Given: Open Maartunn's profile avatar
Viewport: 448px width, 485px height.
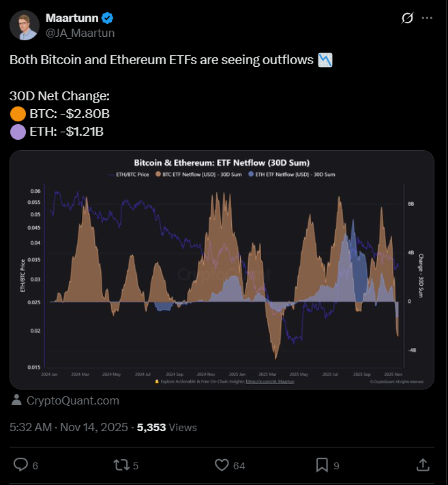Looking at the screenshot, I should [x=24, y=25].
